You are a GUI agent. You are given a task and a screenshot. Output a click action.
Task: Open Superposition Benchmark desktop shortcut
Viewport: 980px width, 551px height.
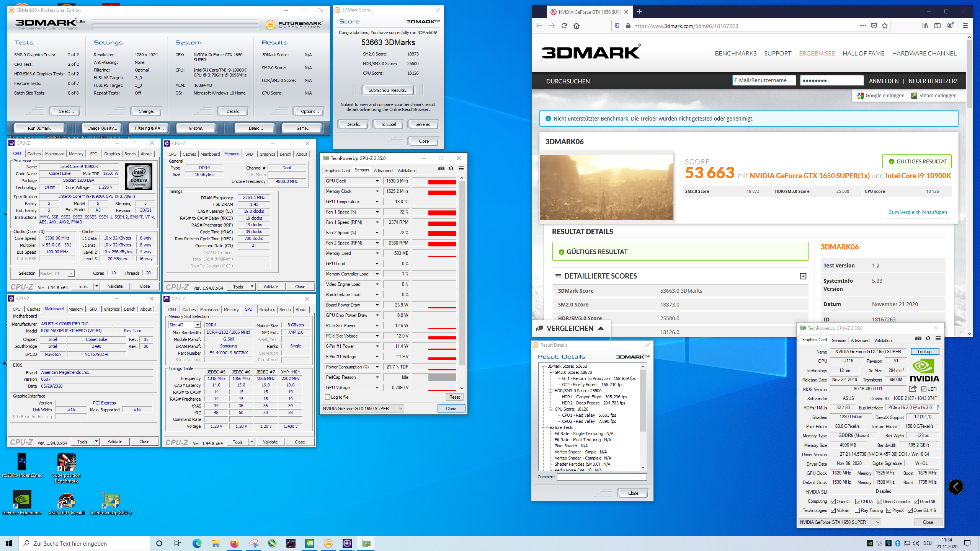[66, 468]
